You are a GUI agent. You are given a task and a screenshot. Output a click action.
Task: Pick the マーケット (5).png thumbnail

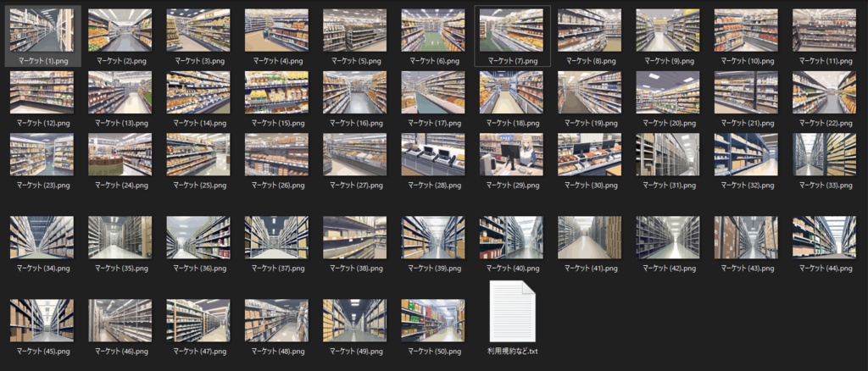coord(355,30)
